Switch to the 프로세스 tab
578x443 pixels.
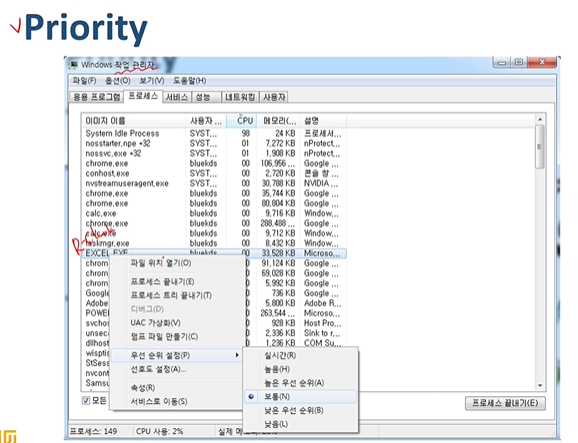click(143, 96)
